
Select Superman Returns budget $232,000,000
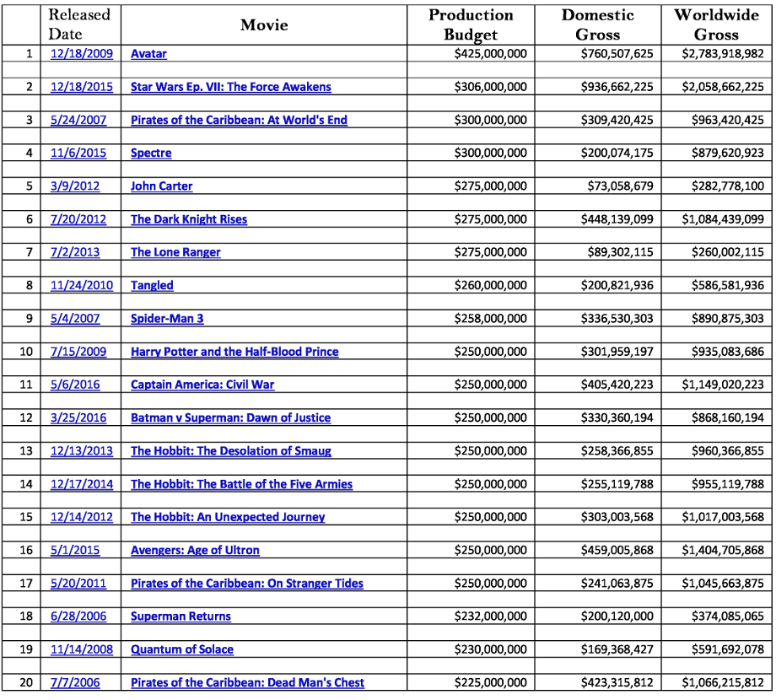point(490,616)
